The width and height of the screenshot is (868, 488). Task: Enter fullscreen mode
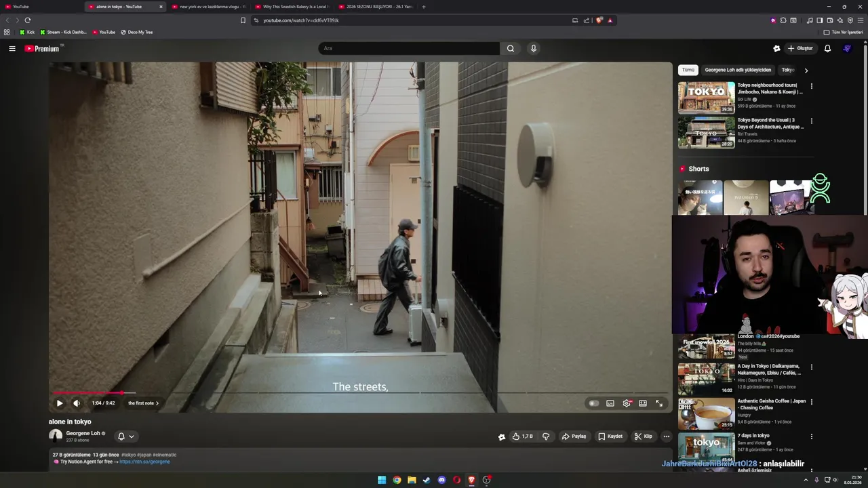pos(659,403)
